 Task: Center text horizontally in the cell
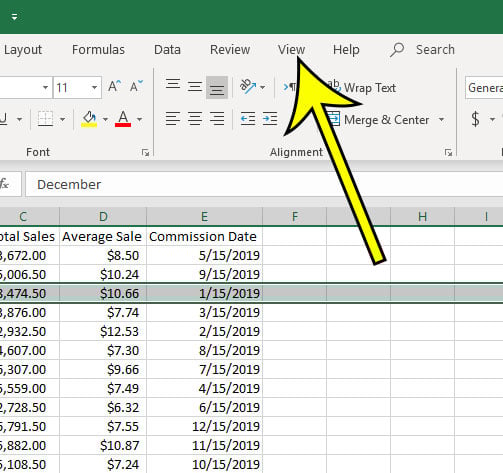[195, 119]
